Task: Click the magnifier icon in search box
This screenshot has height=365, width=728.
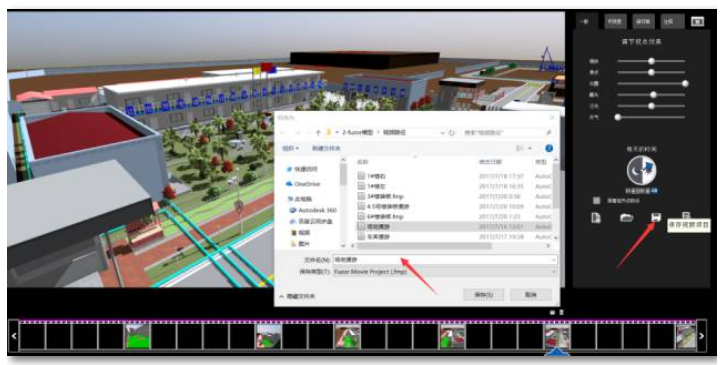Action: coord(548,132)
